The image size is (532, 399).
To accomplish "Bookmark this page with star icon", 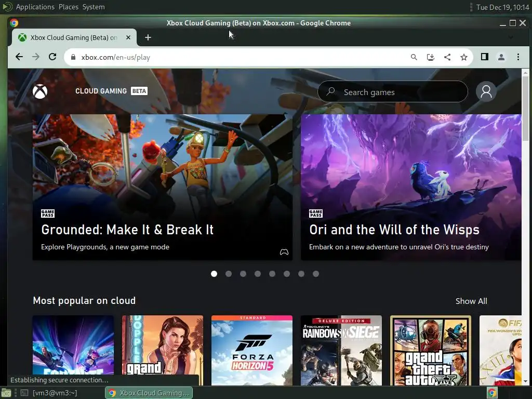I will click(464, 57).
